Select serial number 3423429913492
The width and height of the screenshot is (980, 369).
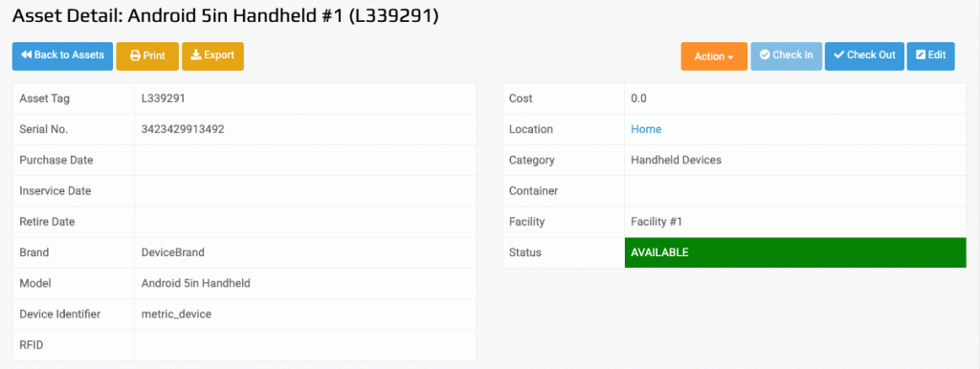[183, 129]
